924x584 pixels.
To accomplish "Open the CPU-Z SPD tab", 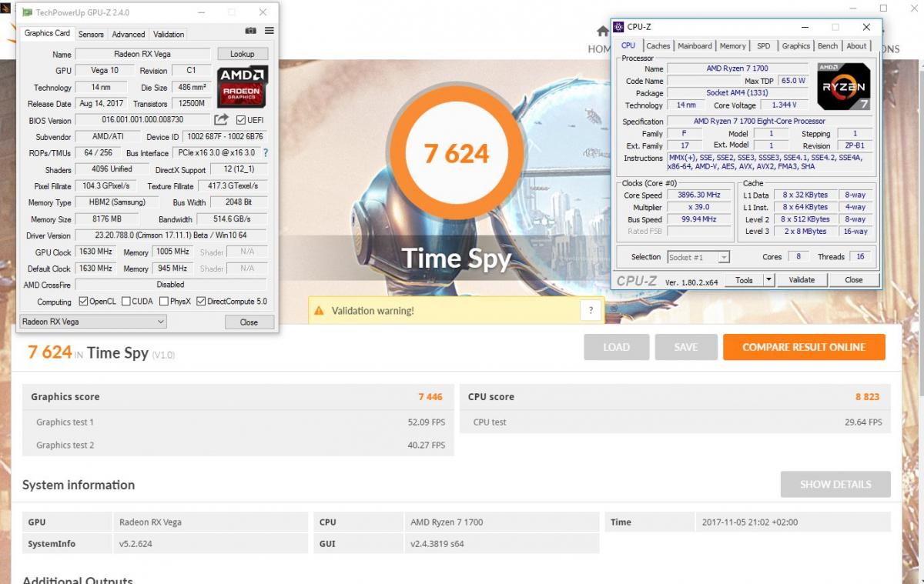I will click(763, 46).
